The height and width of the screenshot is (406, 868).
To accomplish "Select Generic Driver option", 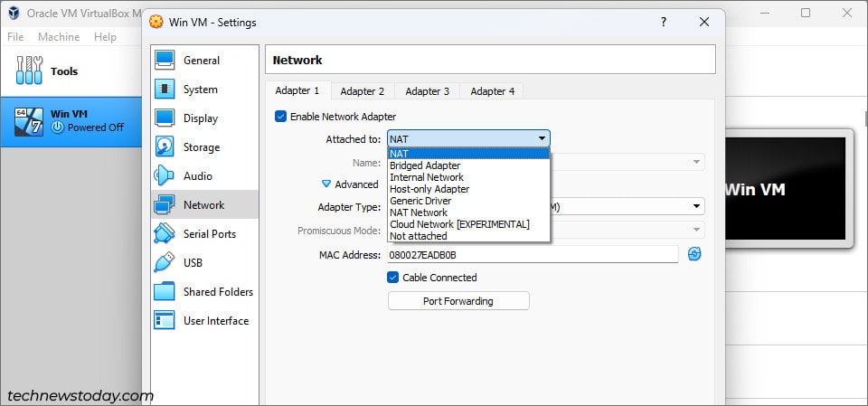I will (x=468, y=201).
